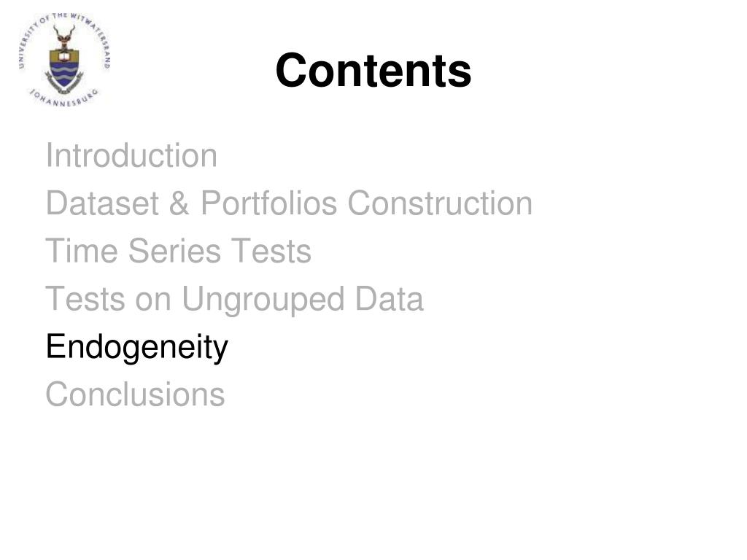Select the antelope head atop the crest
Screen dimensions: 747x560
click(x=64, y=36)
